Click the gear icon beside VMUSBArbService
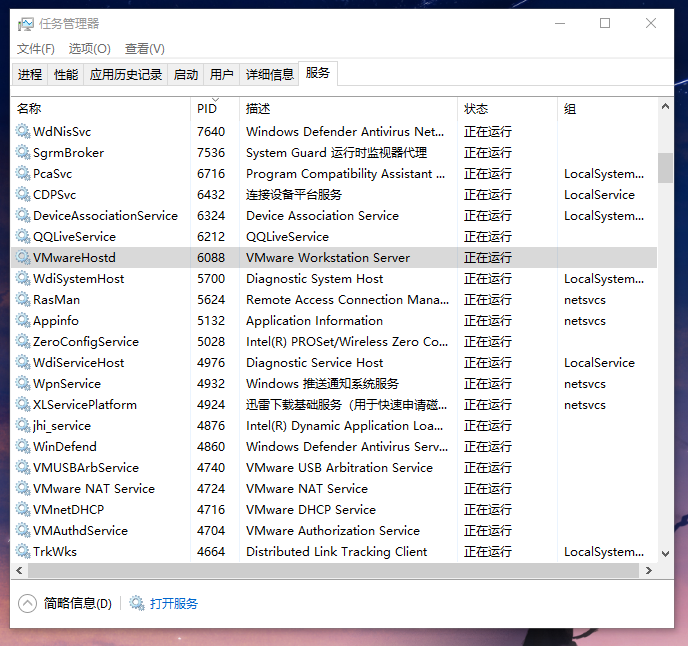Screen dimensions: 688x646 (23, 467)
